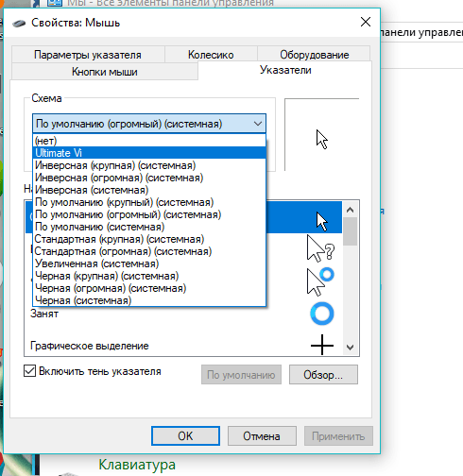
Task: Click the arrow cursor in preview box
Action: (x=322, y=139)
